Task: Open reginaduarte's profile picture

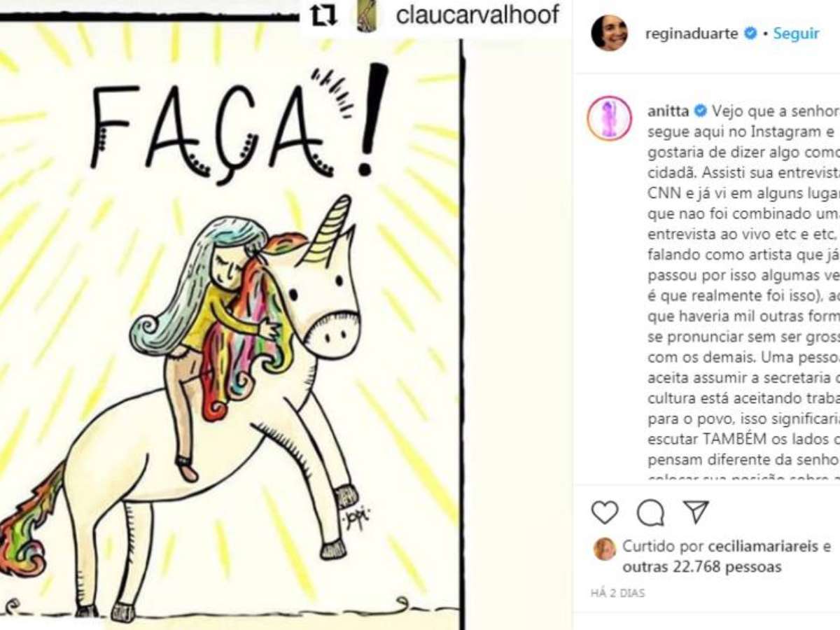Action: [x=609, y=33]
